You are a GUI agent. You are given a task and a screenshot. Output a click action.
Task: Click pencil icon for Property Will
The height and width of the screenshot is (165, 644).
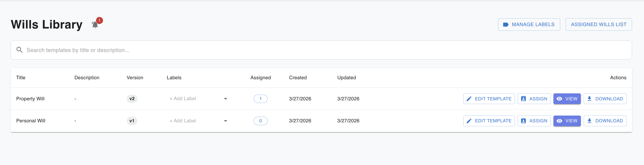click(x=469, y=99)
